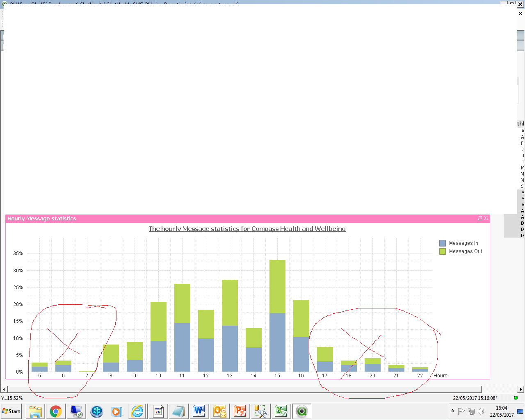Click the QlikView taskbar icon
Viewport: 525px width, 420px height.
302,411
